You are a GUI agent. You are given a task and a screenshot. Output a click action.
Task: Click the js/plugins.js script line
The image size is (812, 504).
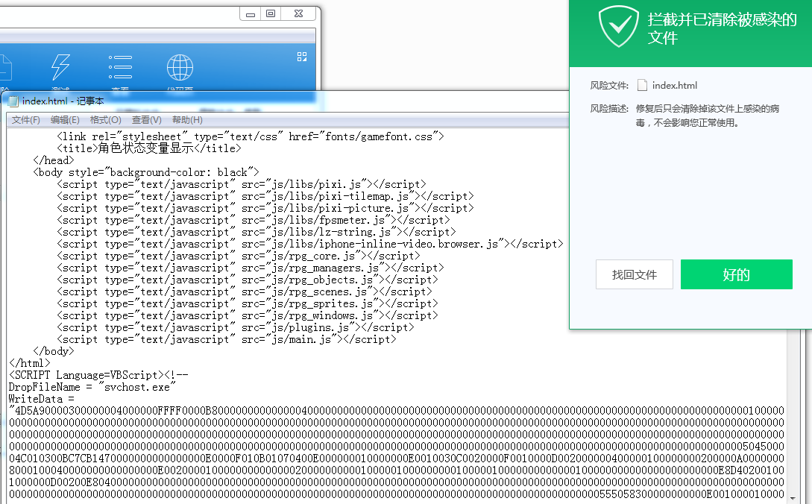(235, 327)
